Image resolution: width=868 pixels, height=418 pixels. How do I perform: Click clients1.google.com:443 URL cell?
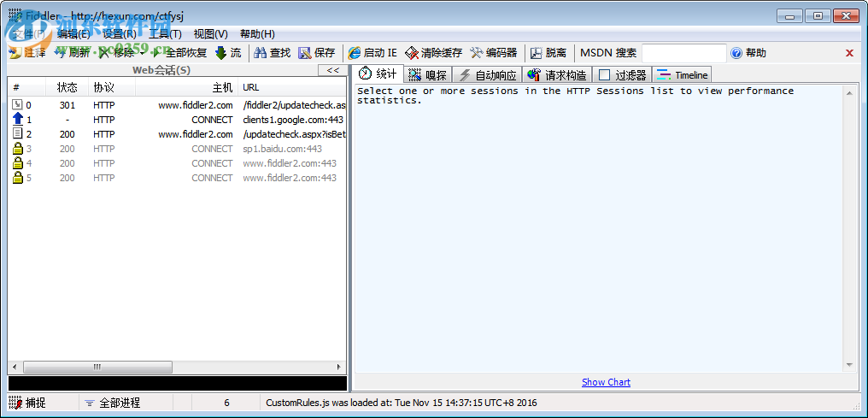point(293,120)
